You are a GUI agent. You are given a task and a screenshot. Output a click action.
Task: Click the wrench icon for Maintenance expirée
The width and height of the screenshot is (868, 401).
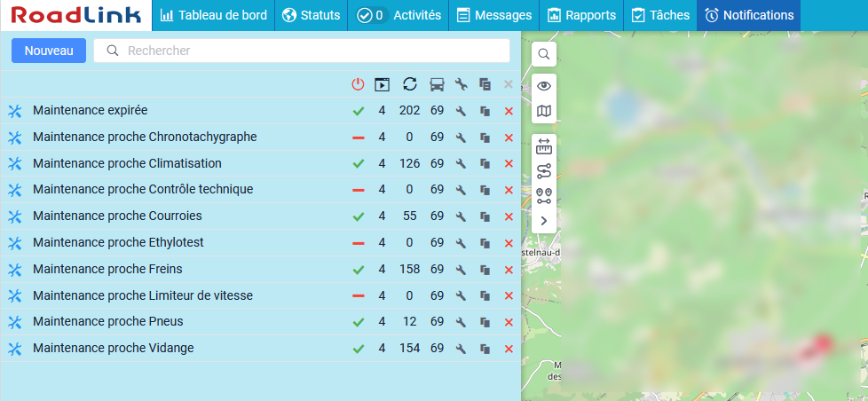coord(461,111)
